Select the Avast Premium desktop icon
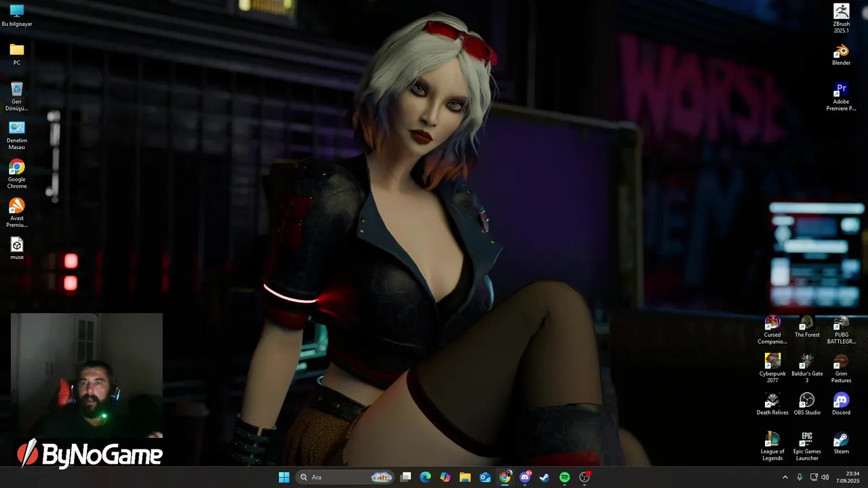 (x=17, y=213)
